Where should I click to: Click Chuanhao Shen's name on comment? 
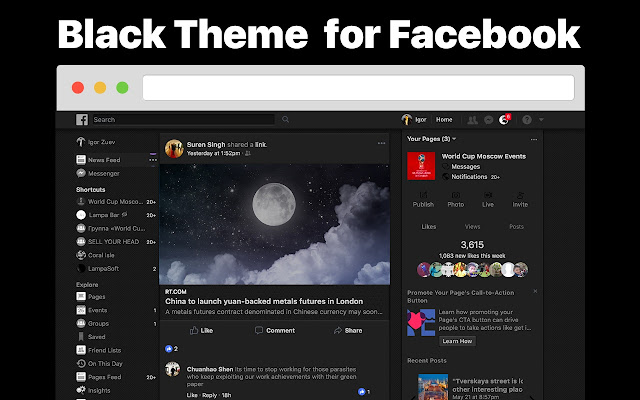210,369
